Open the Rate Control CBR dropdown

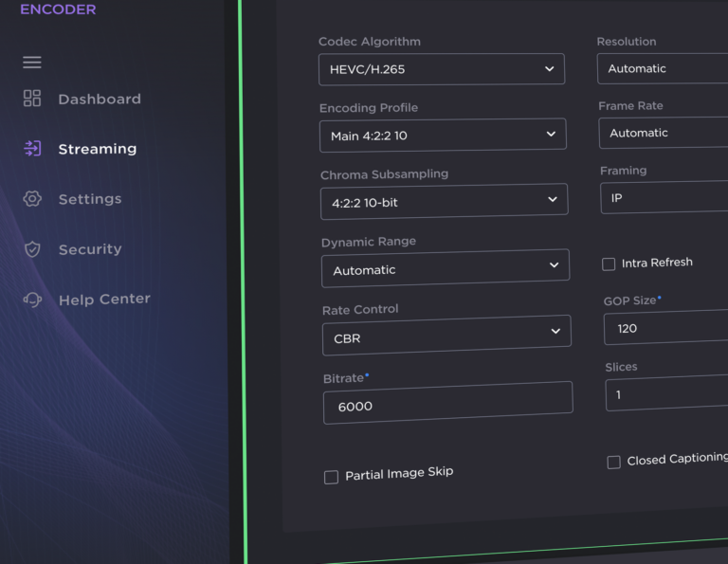click(x=446, y=336)
